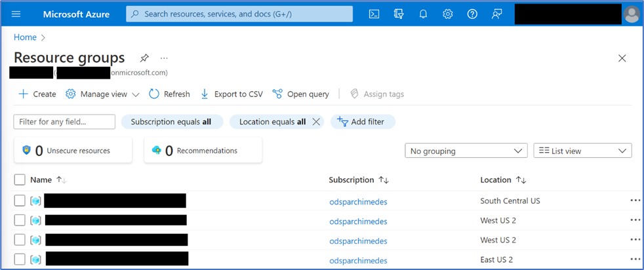
Task: Click Open query
Action: [300, 94]
